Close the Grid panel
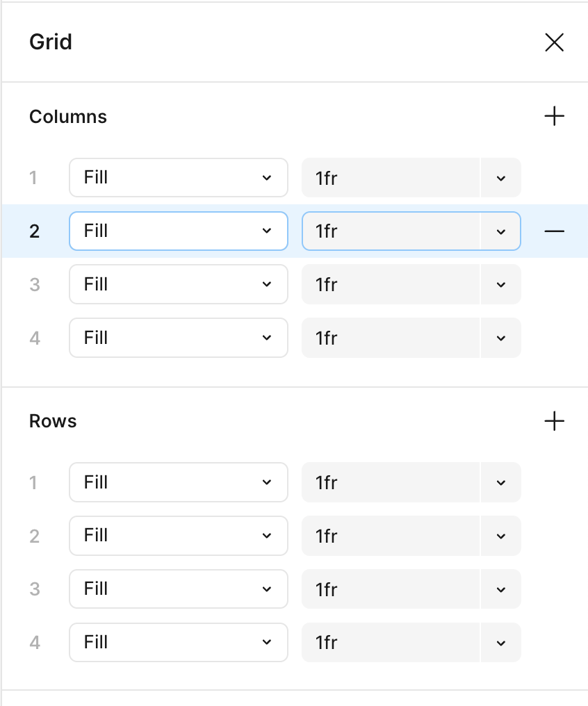Screen dimensions: 588x706 (554, 43)
